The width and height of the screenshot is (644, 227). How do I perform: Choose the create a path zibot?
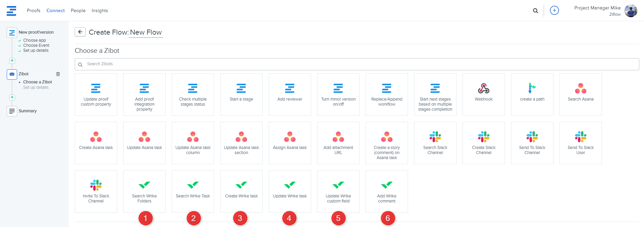pyautogui.click(x=532, y=94)
